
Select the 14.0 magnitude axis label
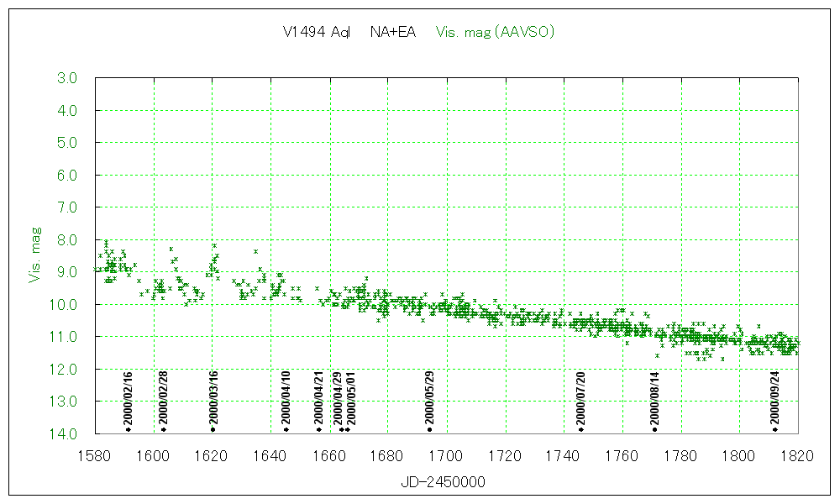point(65,433)
